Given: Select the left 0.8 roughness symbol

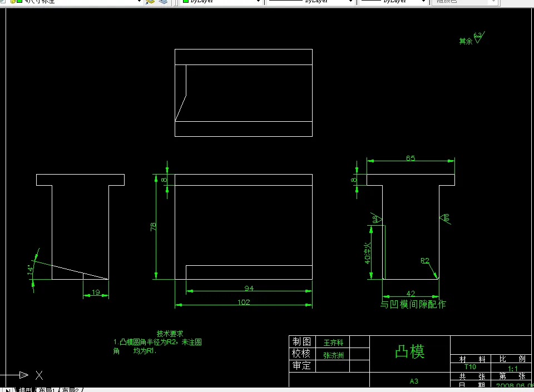Looking at the screenshot, I should [x=376, y=219].
